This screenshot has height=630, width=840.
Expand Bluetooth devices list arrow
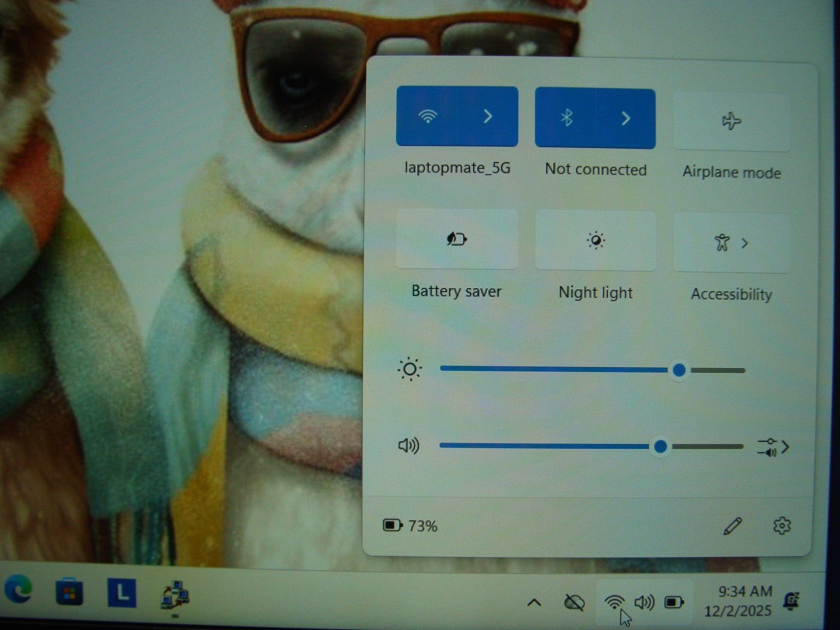coord(625,119)
